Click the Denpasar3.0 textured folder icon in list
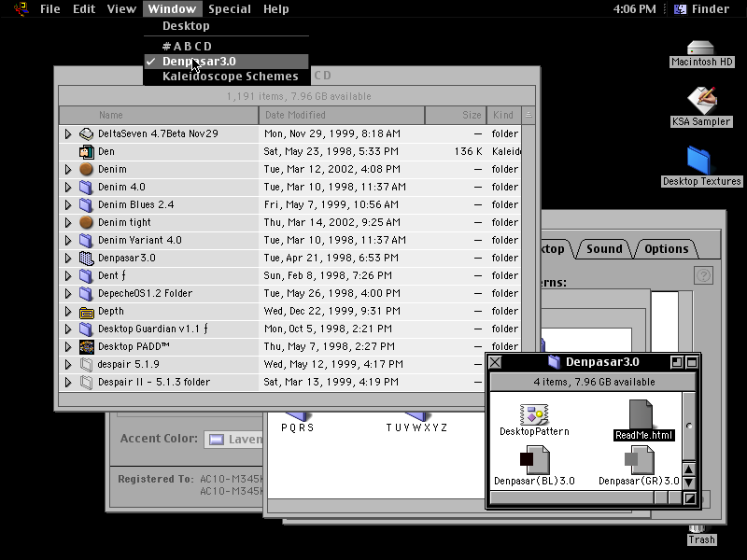This screenshot has height=560, width=747. click(x=86, y=258)
